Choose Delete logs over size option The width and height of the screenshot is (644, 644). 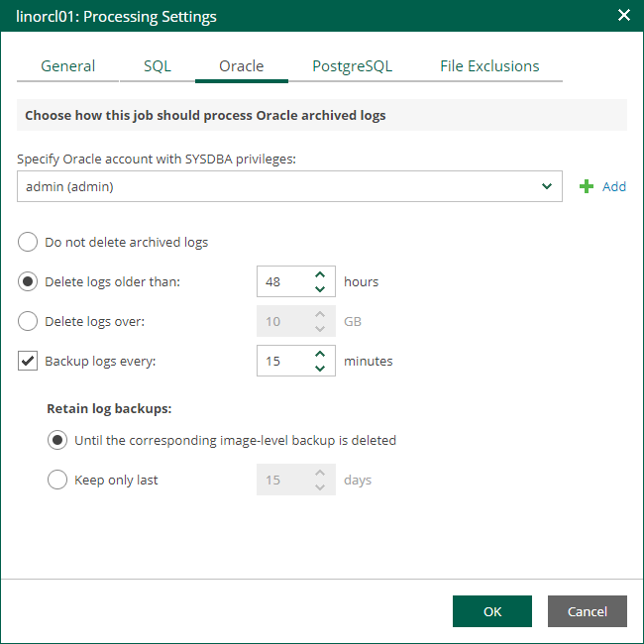tap(28, 321)
